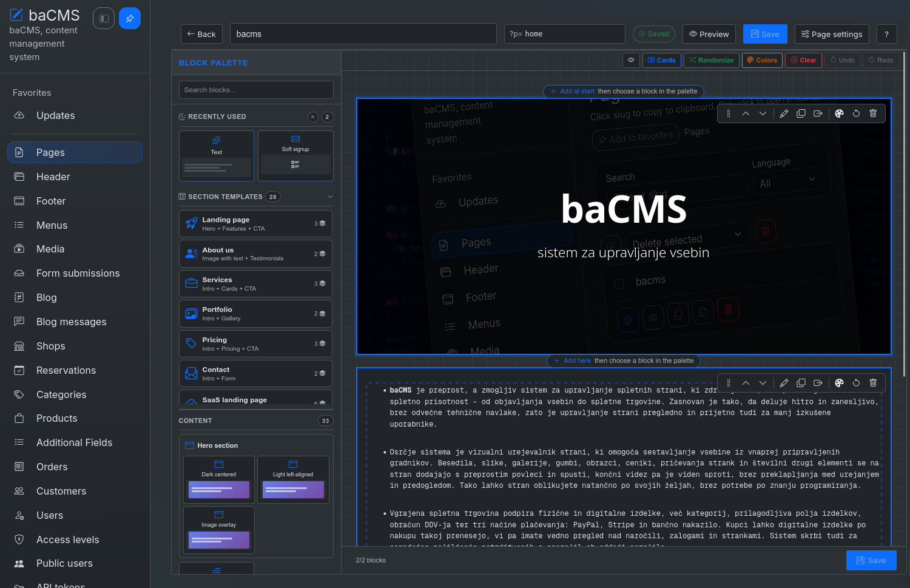Click the Redo button
Viewport: 910px width, 588px height.
881,60
